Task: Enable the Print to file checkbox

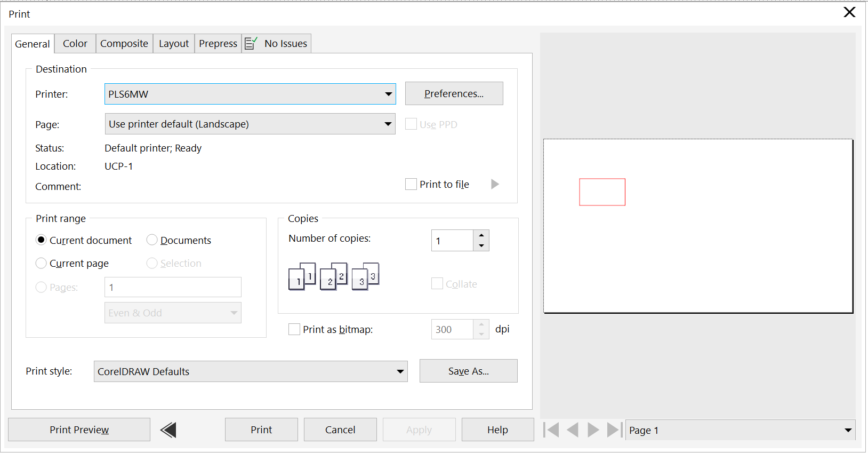Action: click(411, 184)
